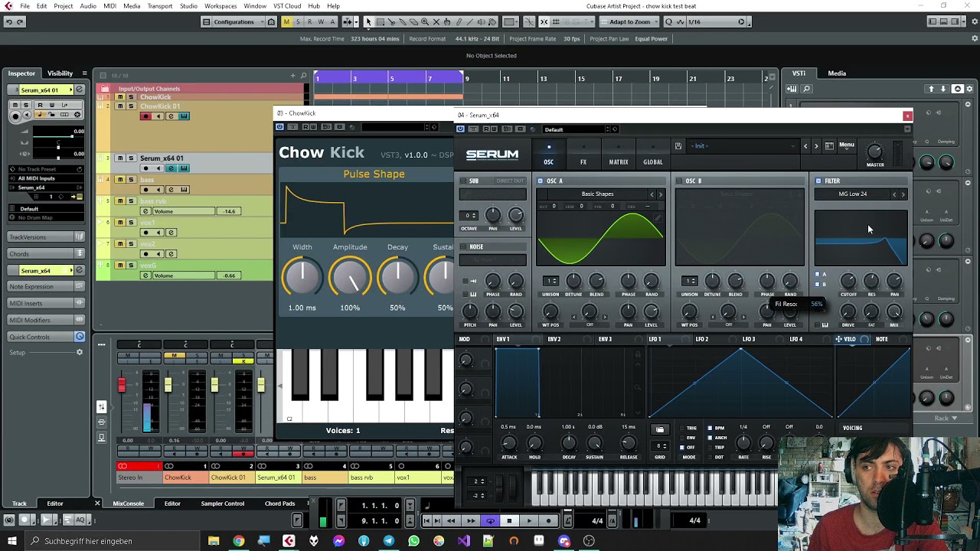
Task: Go to the previous Serum preset
Action: [x=805, y=145]
